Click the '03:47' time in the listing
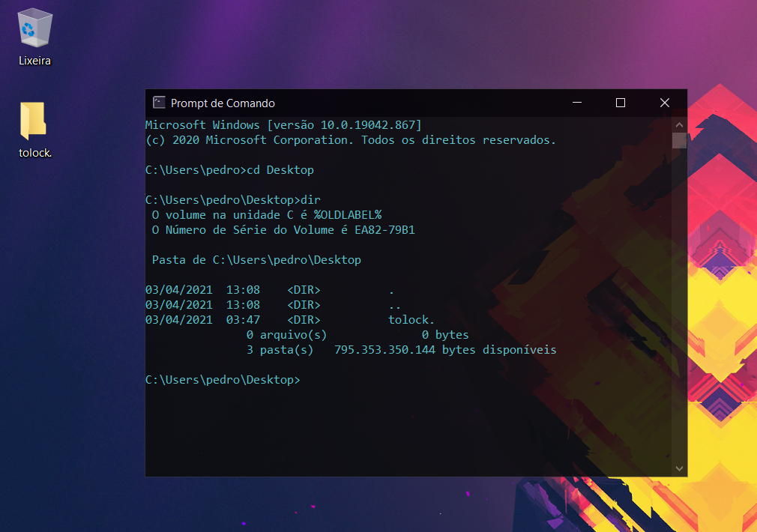 243,320
